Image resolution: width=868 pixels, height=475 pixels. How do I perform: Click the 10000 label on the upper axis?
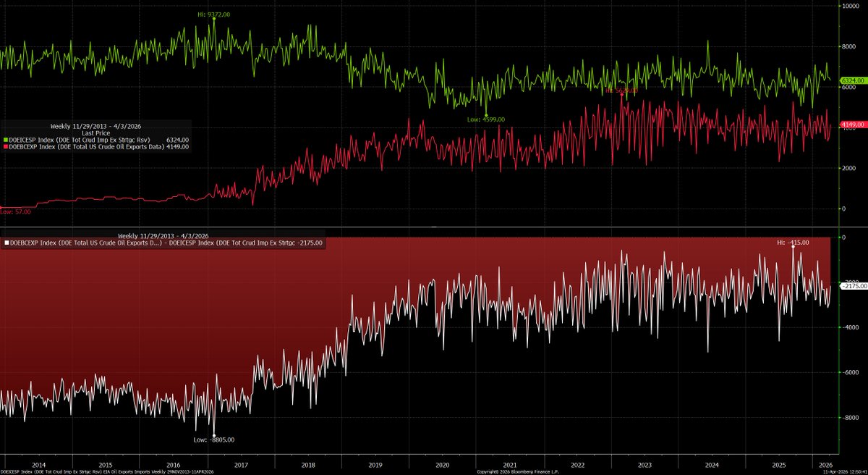click(850, 7)
